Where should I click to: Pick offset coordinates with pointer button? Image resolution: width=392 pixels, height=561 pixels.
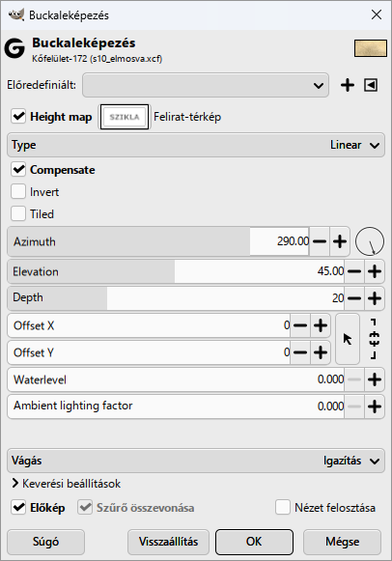click(348, 339)
